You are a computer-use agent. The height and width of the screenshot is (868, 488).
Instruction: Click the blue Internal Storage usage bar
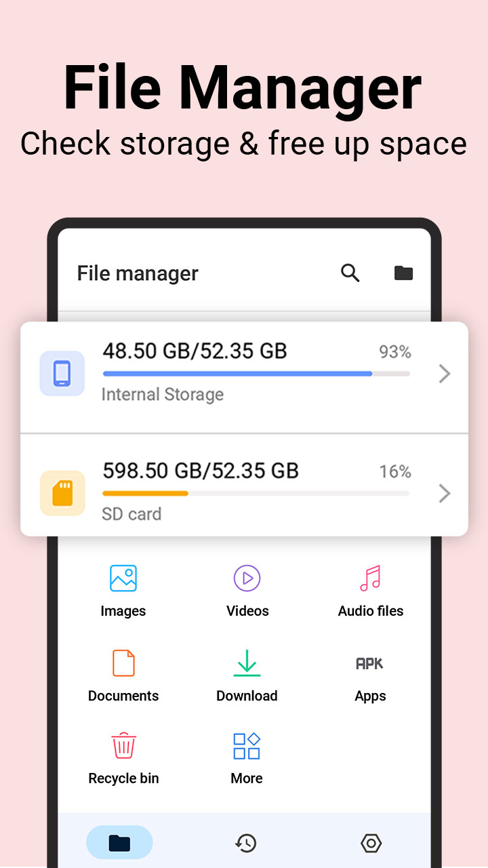click(x=256, y=374)
